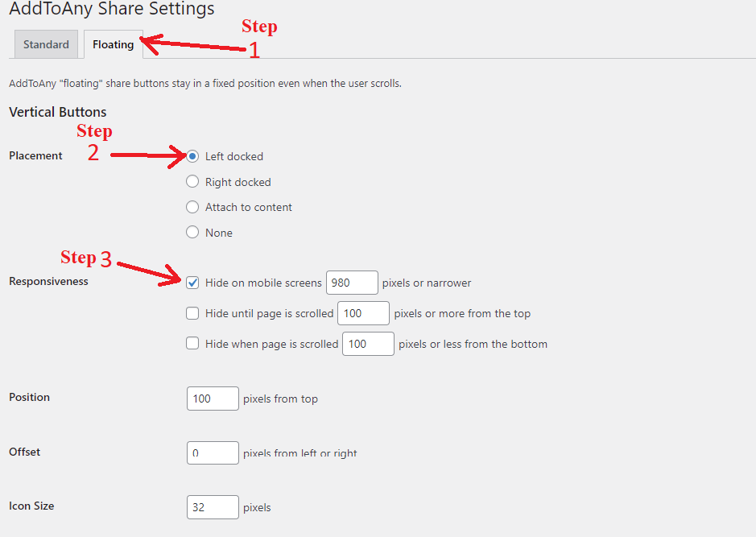The width and height of the screenshot is (756, 537).
Task: Click the pixels from bottom input field
Action: [x=369, y=344]
